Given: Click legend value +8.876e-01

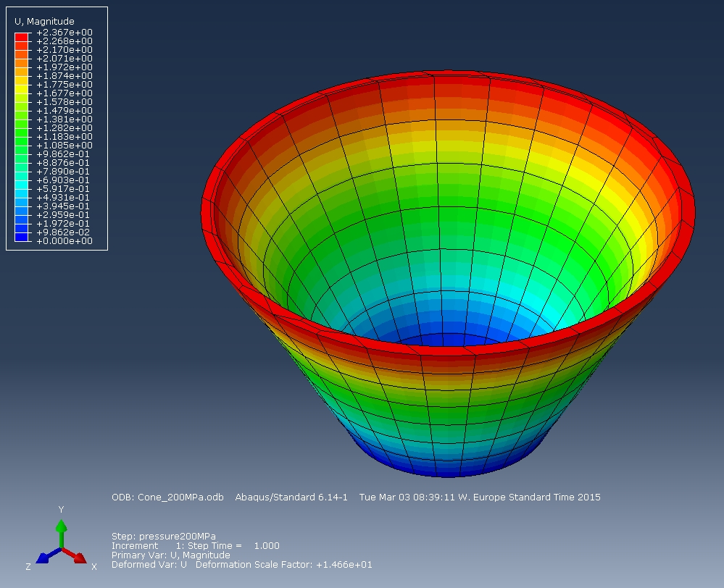Looking at the screenshot, I should [x=63, y=163].
